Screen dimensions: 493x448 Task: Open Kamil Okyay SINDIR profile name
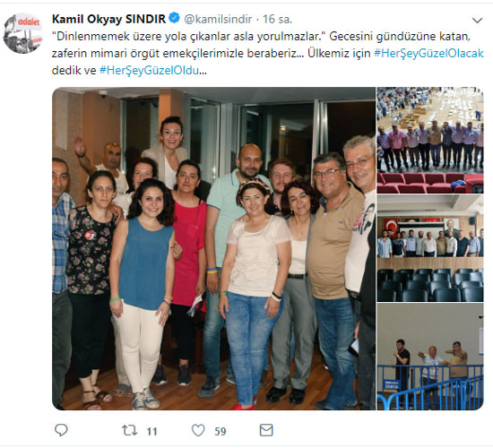[108, 19]
